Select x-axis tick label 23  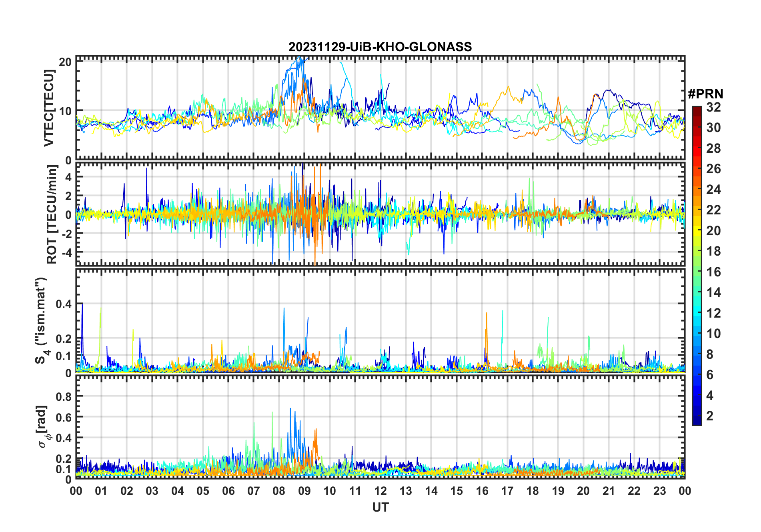659,491
